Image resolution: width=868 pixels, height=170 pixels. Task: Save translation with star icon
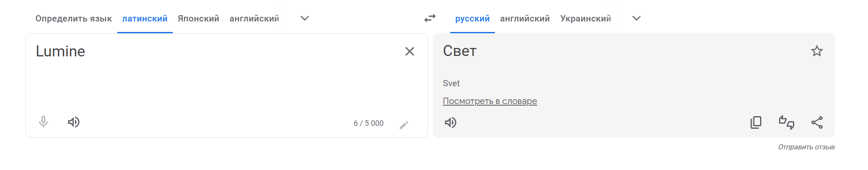click(817, 51)
